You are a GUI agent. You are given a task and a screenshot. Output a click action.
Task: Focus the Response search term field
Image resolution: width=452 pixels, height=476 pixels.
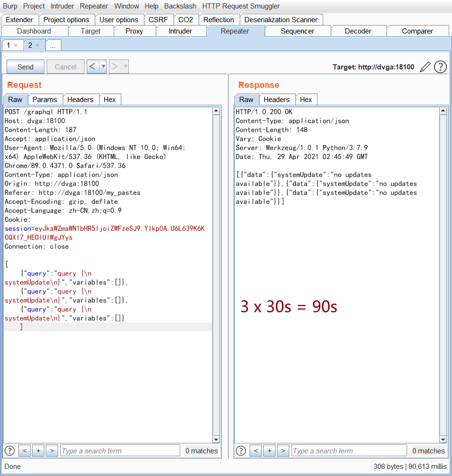click(x=349, y=451)
